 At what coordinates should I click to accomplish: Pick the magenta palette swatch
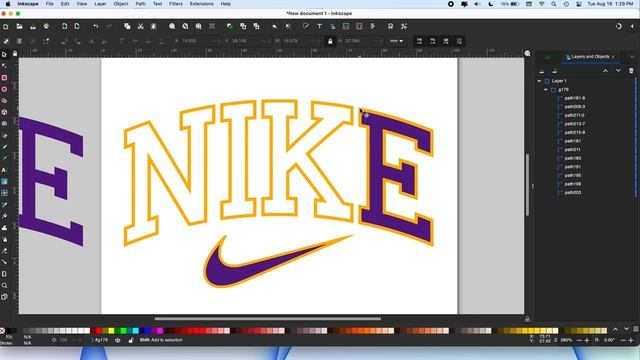[160, 331]
